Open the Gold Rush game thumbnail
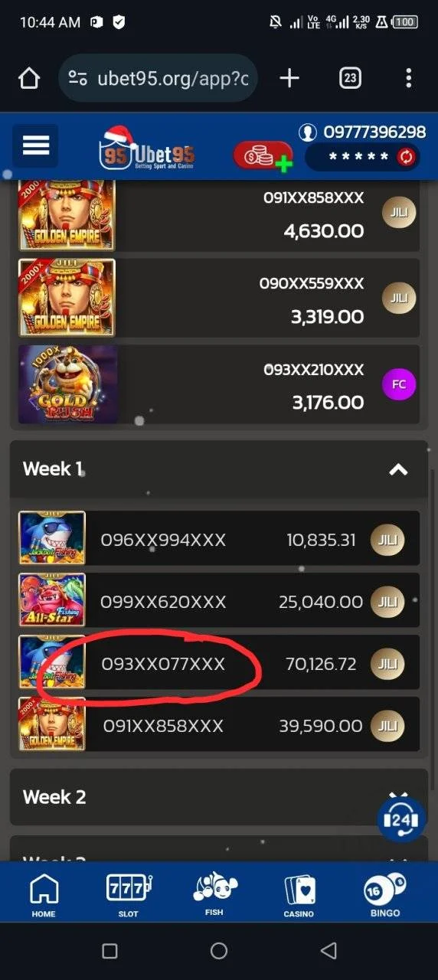Image resolution: width=438 pixels, height=980 pixels. pos(68,384)
